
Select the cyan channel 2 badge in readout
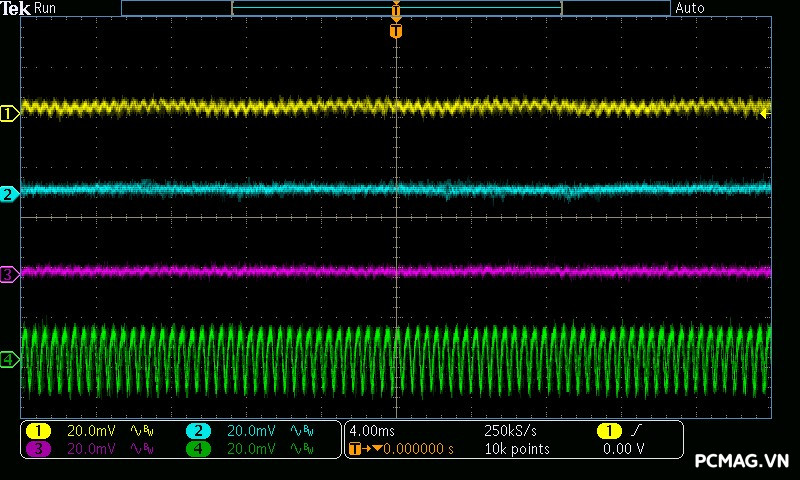point(198,430)
